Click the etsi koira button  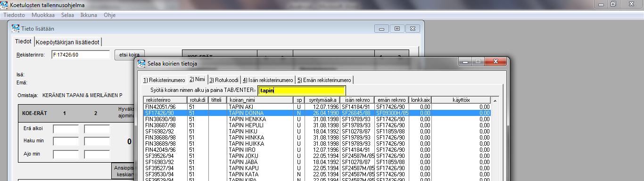click(x=130, y=55)
